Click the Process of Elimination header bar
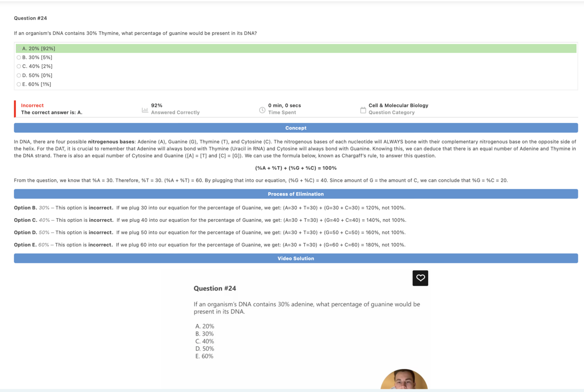This screenshot has height=392, width=584. click(296, 194)
